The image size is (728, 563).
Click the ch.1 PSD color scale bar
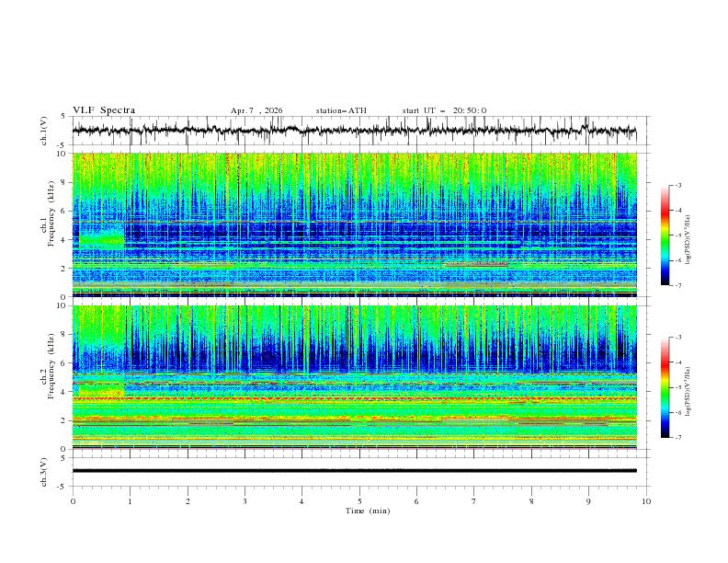pos(665,236)
